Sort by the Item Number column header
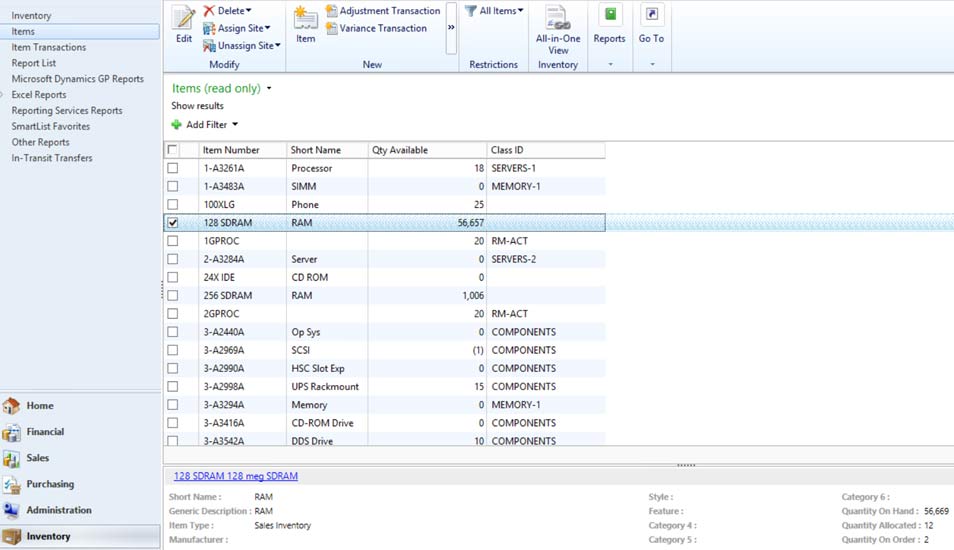The image size is (954, 550). [x=242, y=150]
